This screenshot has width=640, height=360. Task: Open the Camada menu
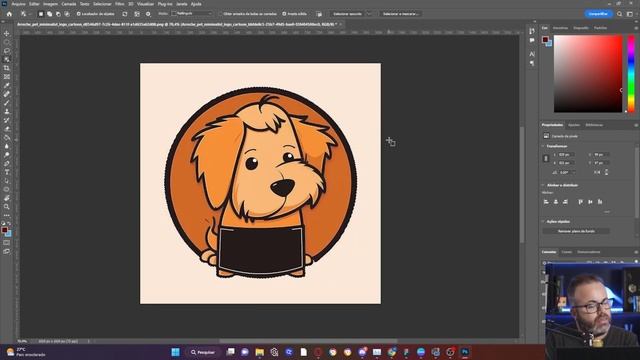pyautogui.click(x=69, y=4)
